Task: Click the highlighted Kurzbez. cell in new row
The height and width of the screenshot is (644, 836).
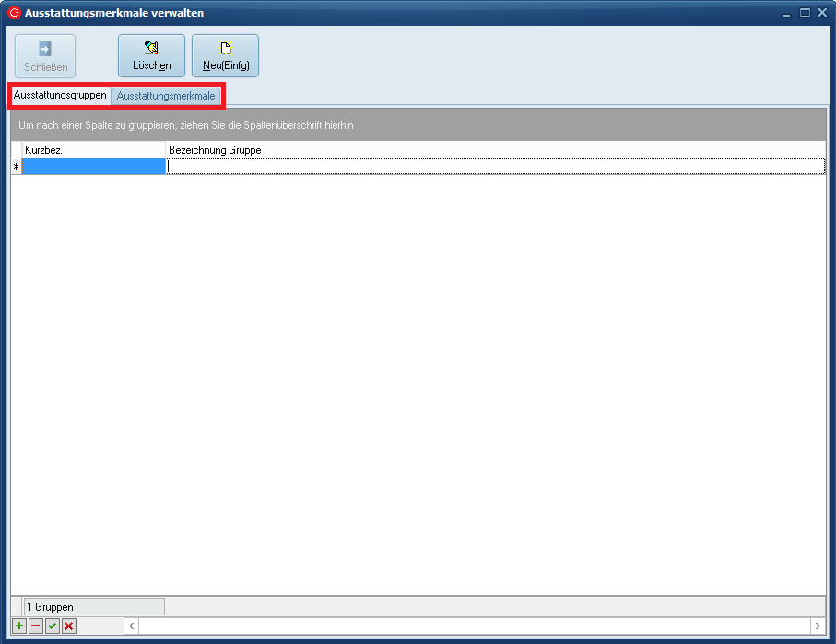Action: [x=93, y=167]
